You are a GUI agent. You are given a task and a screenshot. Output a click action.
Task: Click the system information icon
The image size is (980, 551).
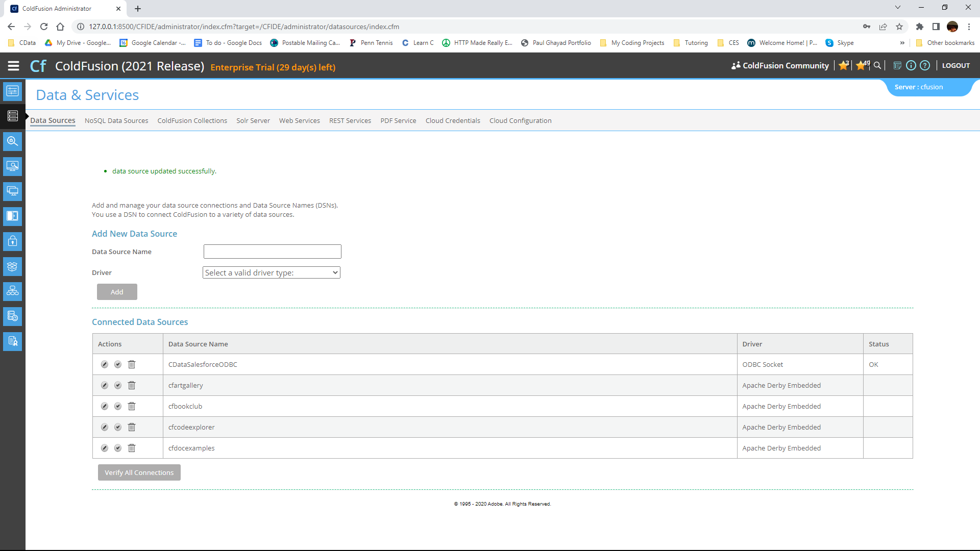(x=911, y=66)
